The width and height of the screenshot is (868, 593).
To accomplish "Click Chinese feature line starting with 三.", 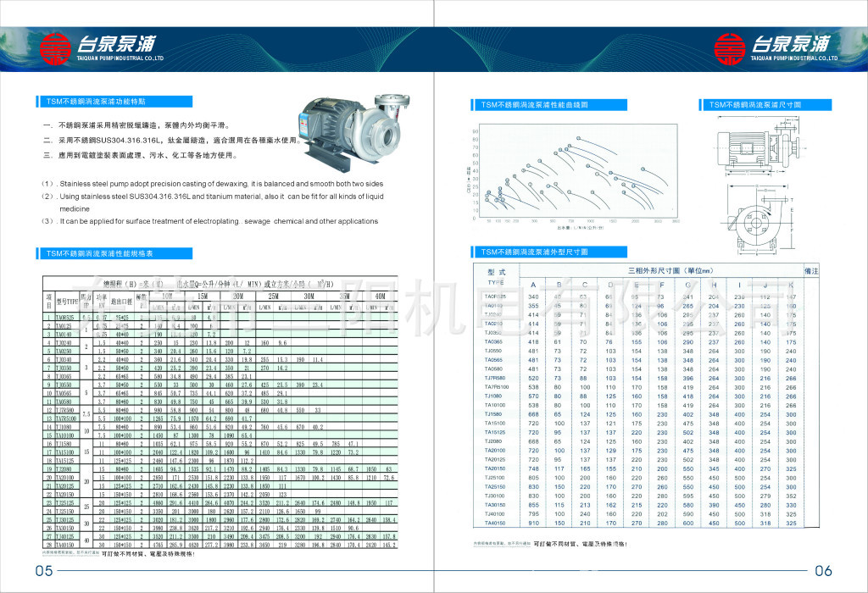I will (x=140, y=155).
